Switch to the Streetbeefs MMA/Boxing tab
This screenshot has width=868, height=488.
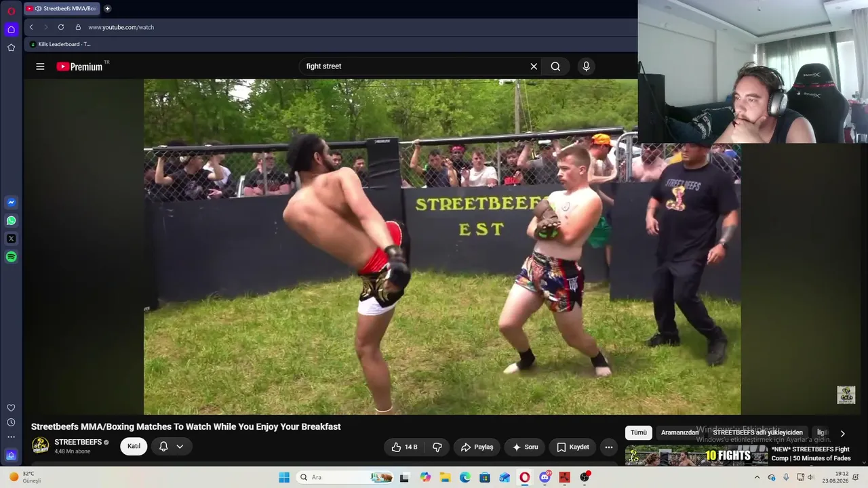click(62, 9)
